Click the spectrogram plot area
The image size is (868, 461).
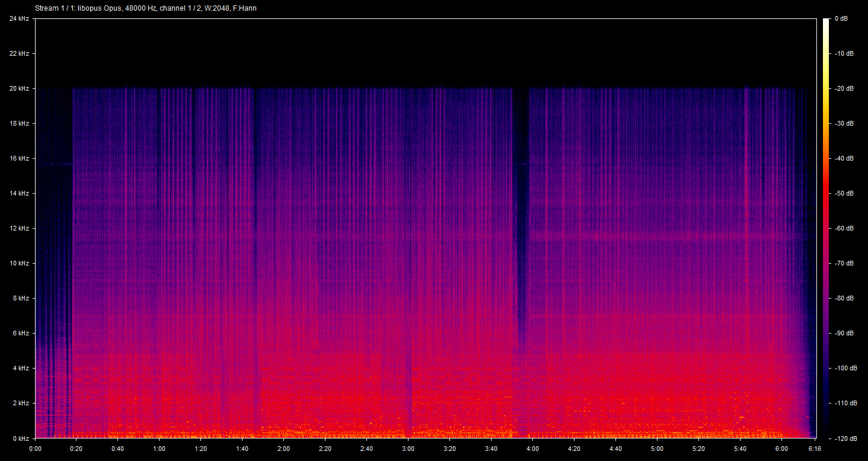pyautogui.click(x=425, y=228)
